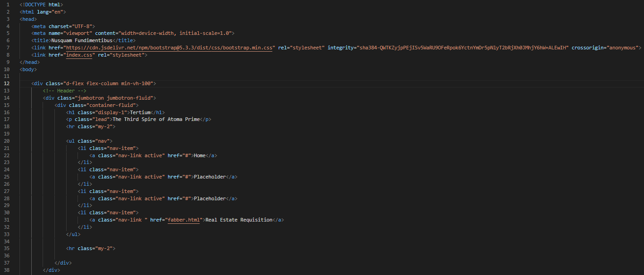Click the "d-flex flex-column min-vh-100" class string
644x275 pixels.
click(x=107, y=83)
